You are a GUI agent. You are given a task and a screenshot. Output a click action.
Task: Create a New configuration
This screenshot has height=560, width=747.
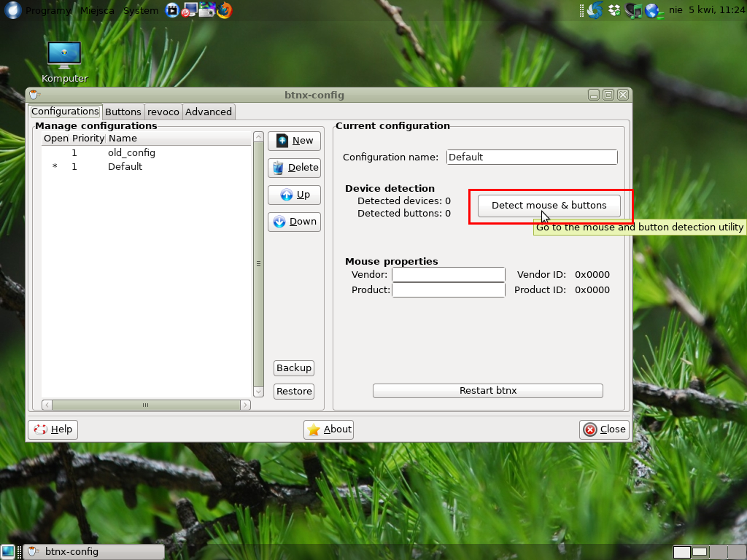point(295,141)
